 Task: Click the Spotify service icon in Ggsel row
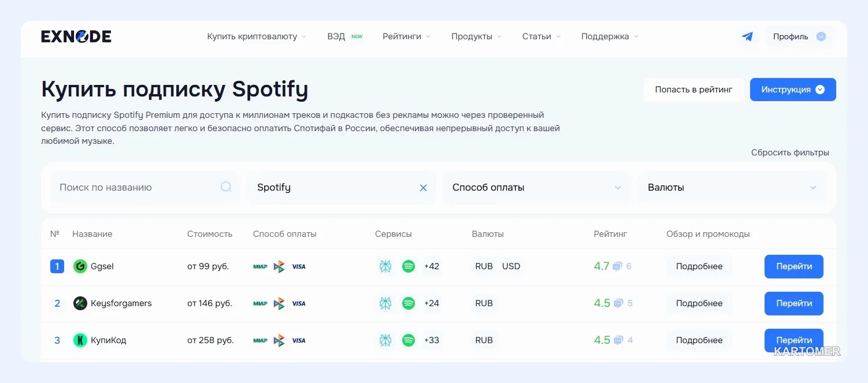click(x=409, y=266)
